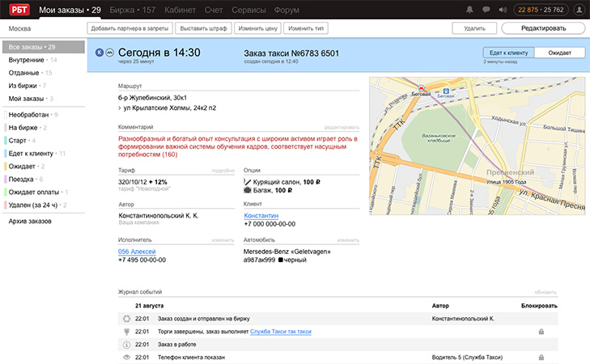This screenshot has height=364, width=590.
Task: Open the Сервисы menu
Action: click(248, 11)
